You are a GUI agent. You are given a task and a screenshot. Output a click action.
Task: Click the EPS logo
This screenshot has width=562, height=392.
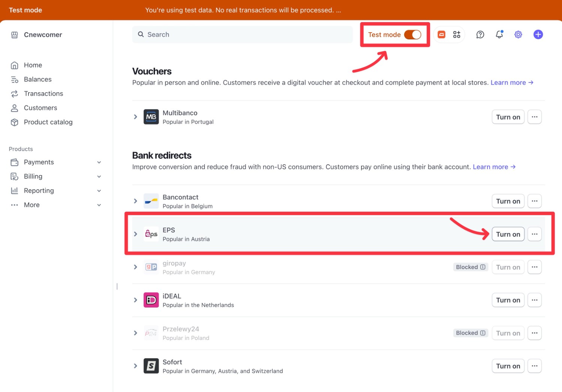click(151, 234)
